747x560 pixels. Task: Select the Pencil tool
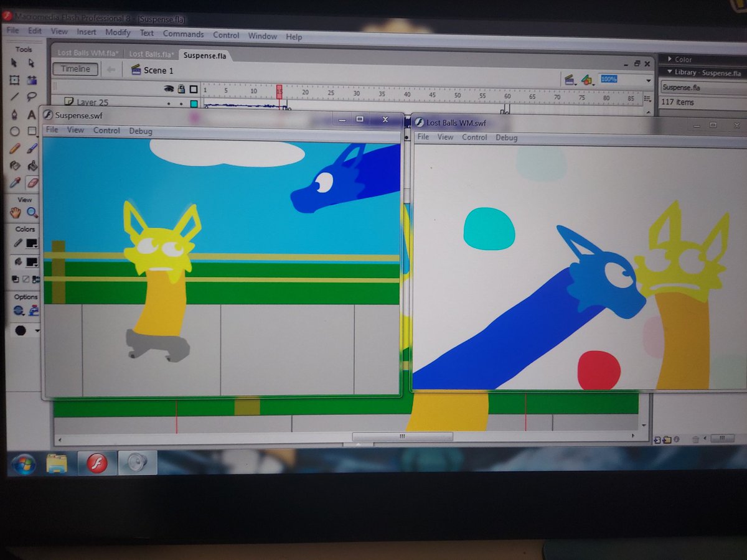pyautogui.click(x=15, y=149)
